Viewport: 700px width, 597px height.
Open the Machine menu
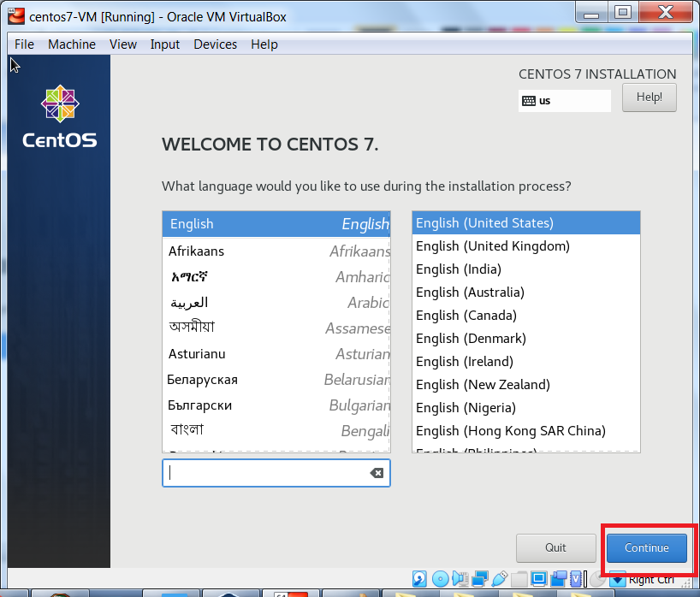72,44
